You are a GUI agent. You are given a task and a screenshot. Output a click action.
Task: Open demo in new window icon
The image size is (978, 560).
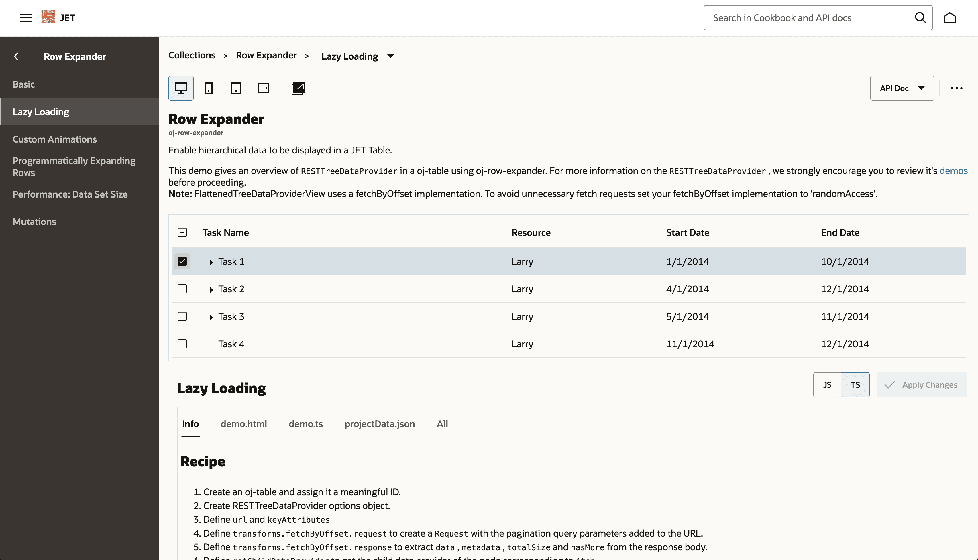coord(298,88)
